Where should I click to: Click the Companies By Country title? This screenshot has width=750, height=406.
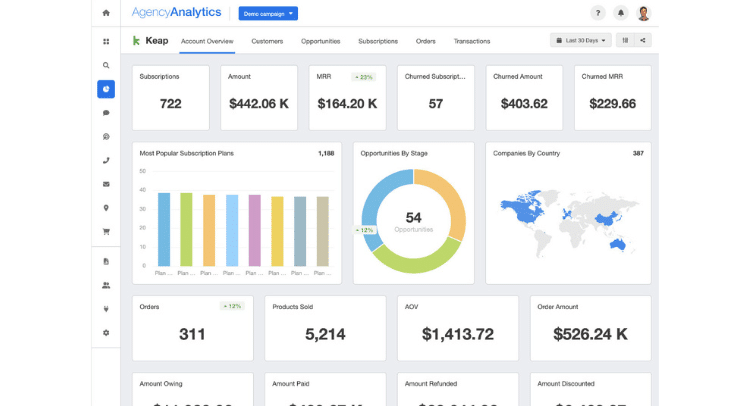(x=526, y=154)
